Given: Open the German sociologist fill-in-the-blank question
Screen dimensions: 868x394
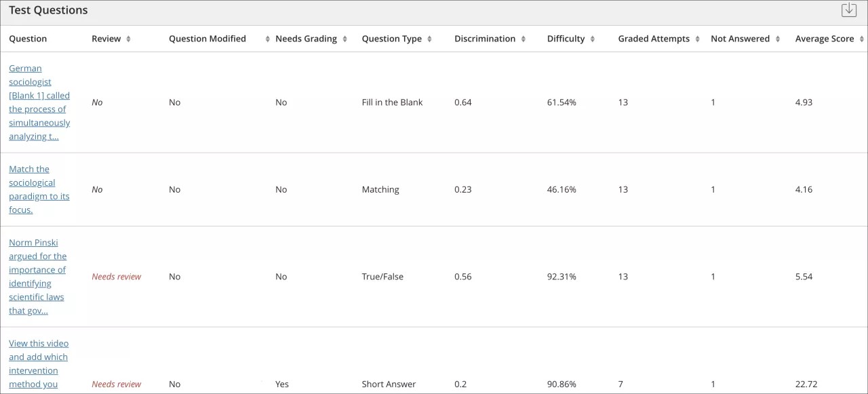Looking at the screenshot, I should (39, 102).
